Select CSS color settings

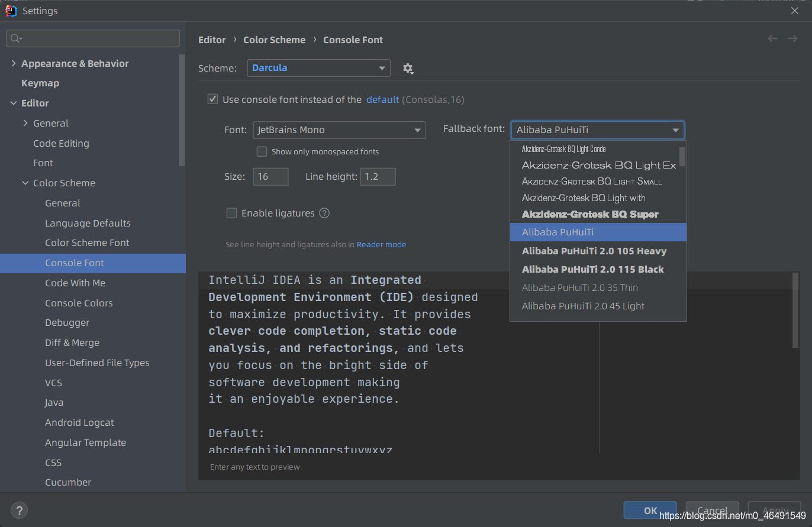click(x=53, y=463)
